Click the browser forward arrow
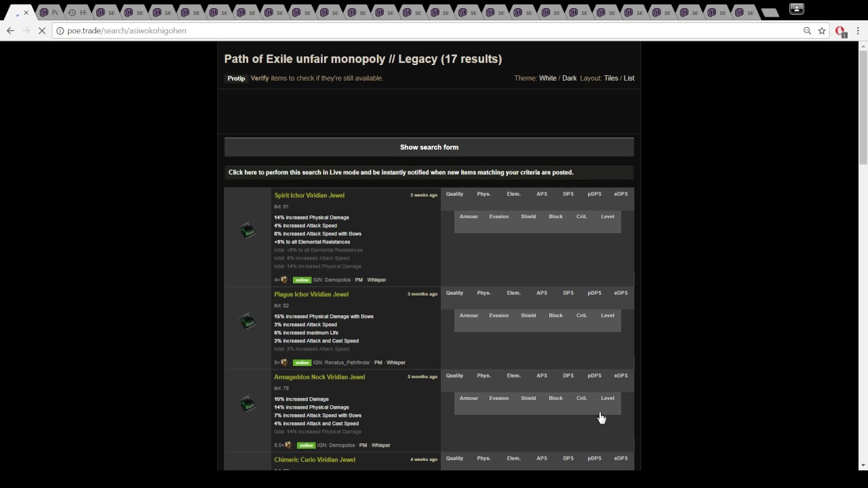 tap(26, 30)
